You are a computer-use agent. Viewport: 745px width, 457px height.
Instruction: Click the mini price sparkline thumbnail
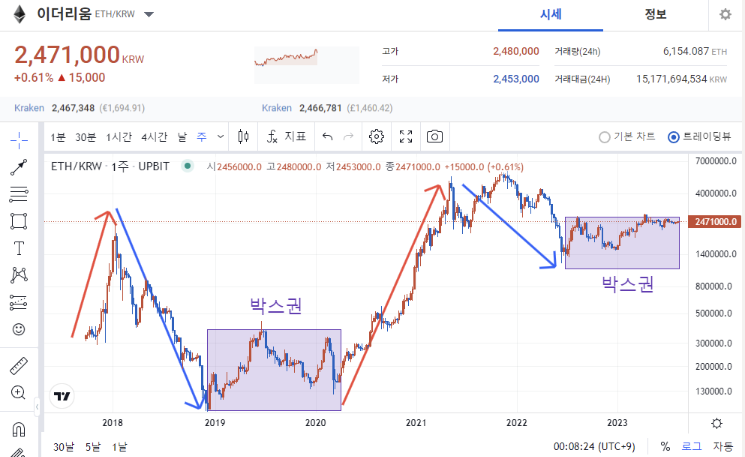pos(306,65)
